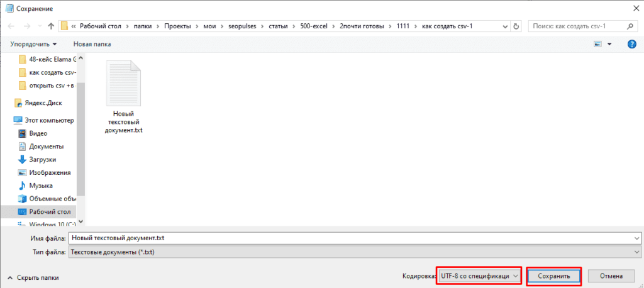The image size is (644, 288).
Task: Open the blue help icon
Action: click(632, 44)
